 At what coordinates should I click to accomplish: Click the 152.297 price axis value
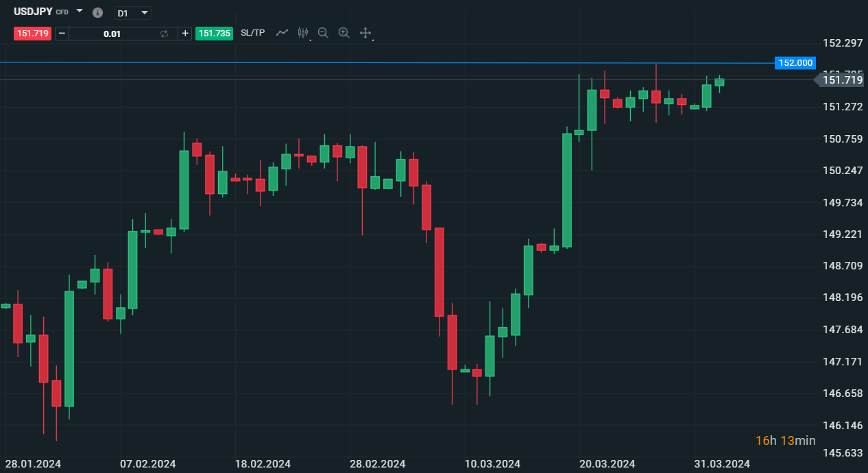point(843,43)
